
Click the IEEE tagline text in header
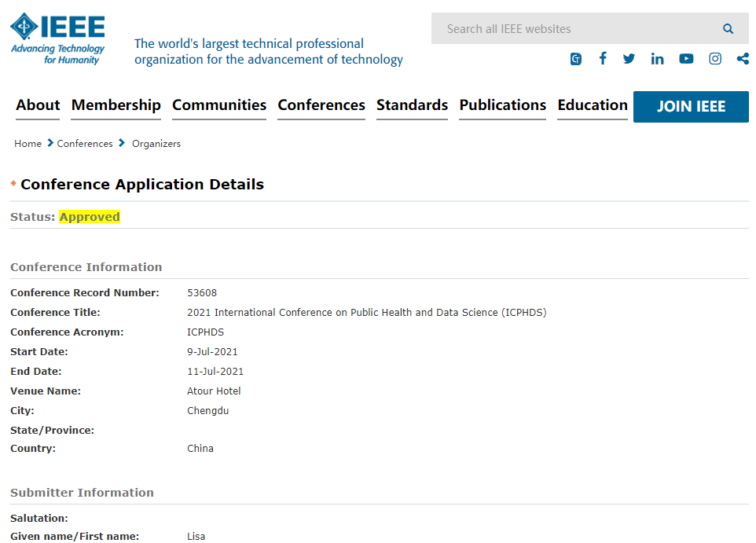coord(269,52)
